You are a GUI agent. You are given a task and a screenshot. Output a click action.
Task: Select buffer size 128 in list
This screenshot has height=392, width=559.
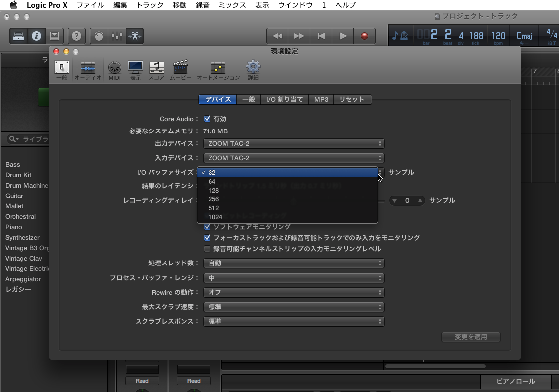[287, 191]
